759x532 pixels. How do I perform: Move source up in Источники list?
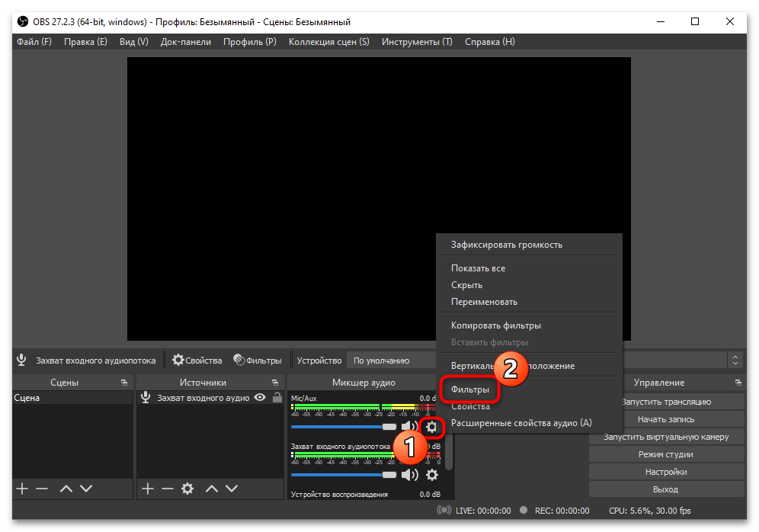[212, 489]
